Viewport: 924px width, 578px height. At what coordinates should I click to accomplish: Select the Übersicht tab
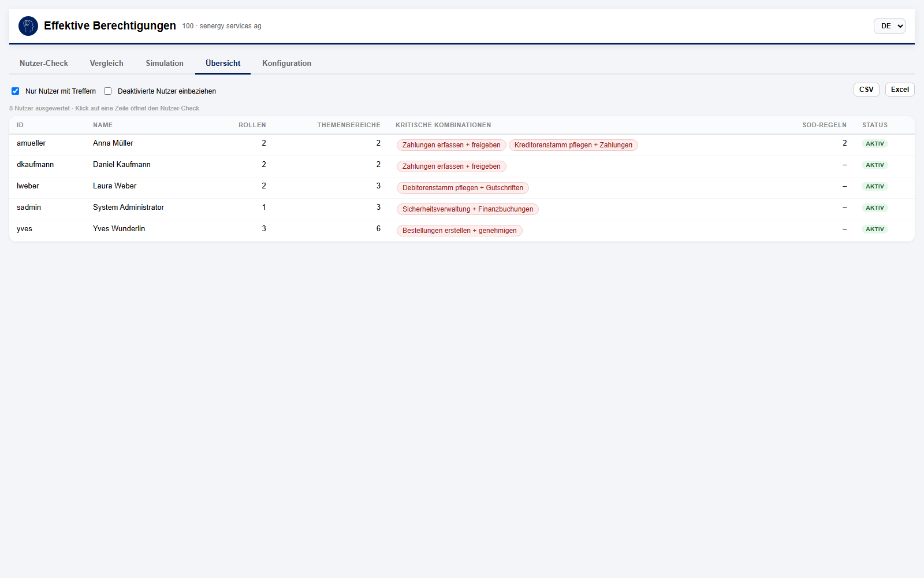click(x=223, y=64)
